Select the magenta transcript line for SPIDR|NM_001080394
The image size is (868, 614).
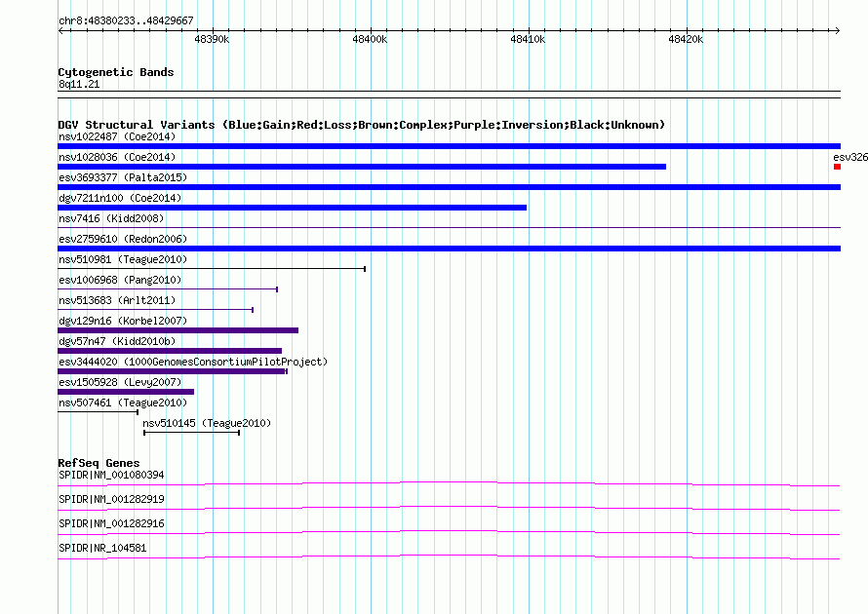pyautogui.click(x=449, y=484)
